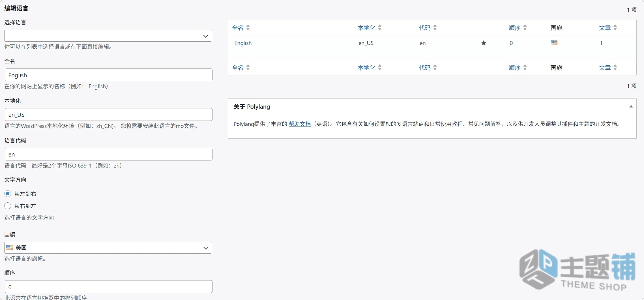Screen dimensions: 644x300
Task: Open the 帮助文档 documentation link
Action: 300,124
